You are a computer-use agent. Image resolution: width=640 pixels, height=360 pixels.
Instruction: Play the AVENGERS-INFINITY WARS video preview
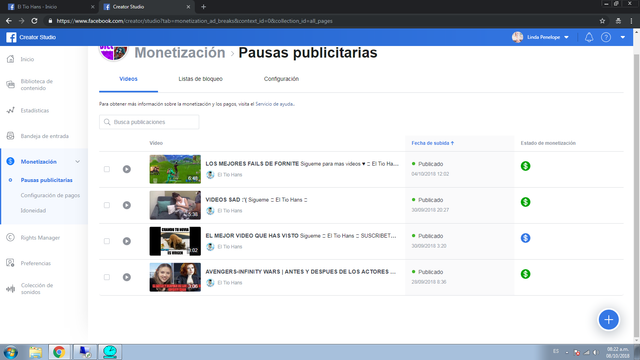[127, 277]
